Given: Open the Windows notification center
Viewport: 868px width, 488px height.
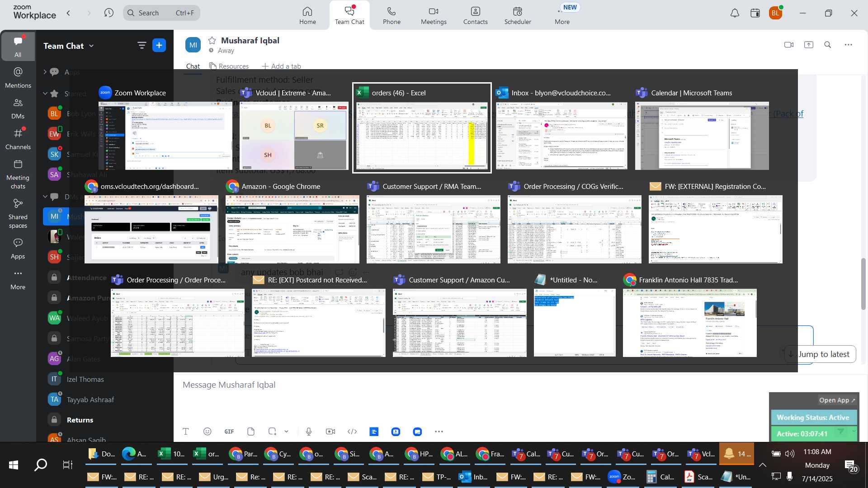Looking at the screenshot, I should (x=851, y=466).
